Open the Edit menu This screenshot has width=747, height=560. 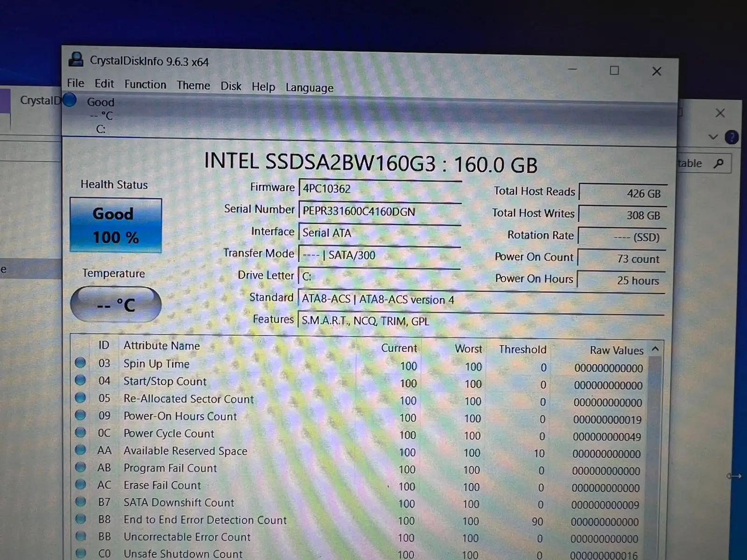(x=104, y=84)
